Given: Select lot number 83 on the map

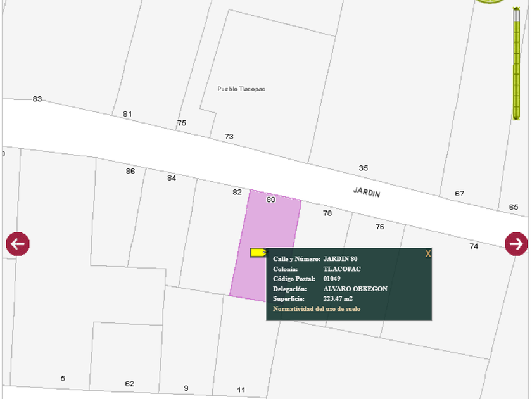Looking at the screenshot, I should point(37,99).
